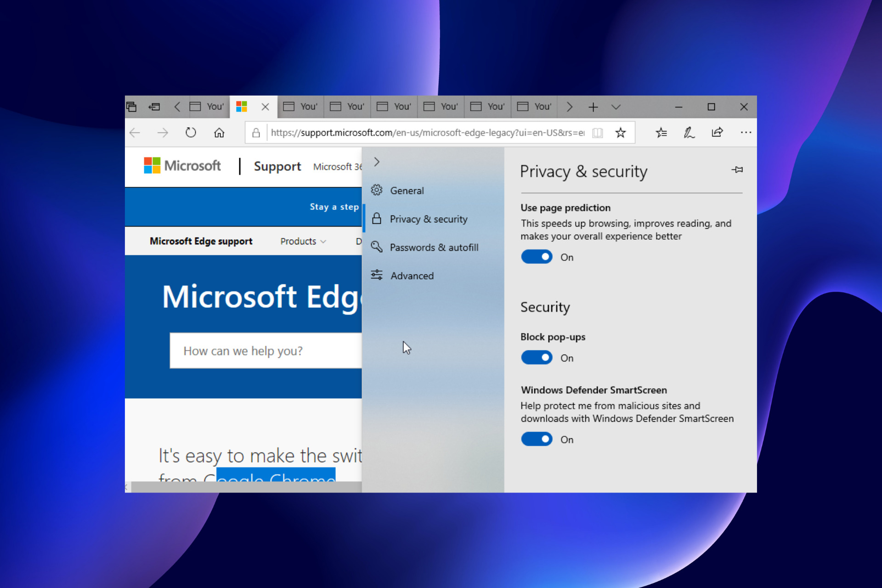The image size is (882, 588).
Task: Toggle Use page prediction switch
Action: click(x=537, y=257)
